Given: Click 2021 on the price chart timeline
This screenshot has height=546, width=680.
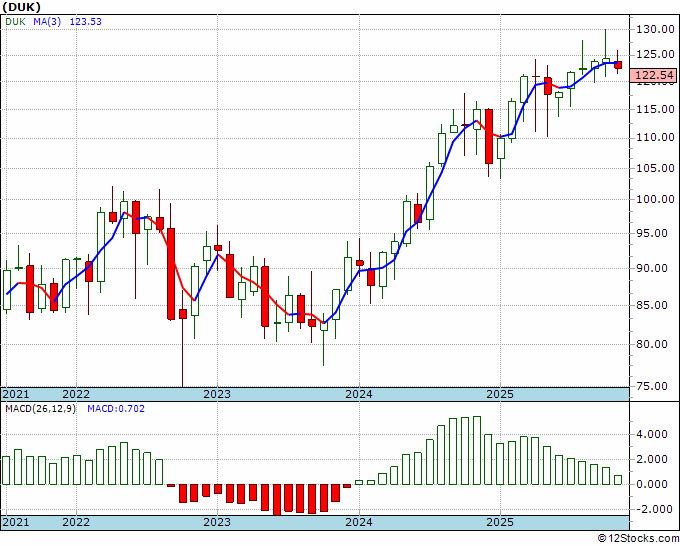Looking at the screenshot, I should pyautogui.click(x=16, y=394).
